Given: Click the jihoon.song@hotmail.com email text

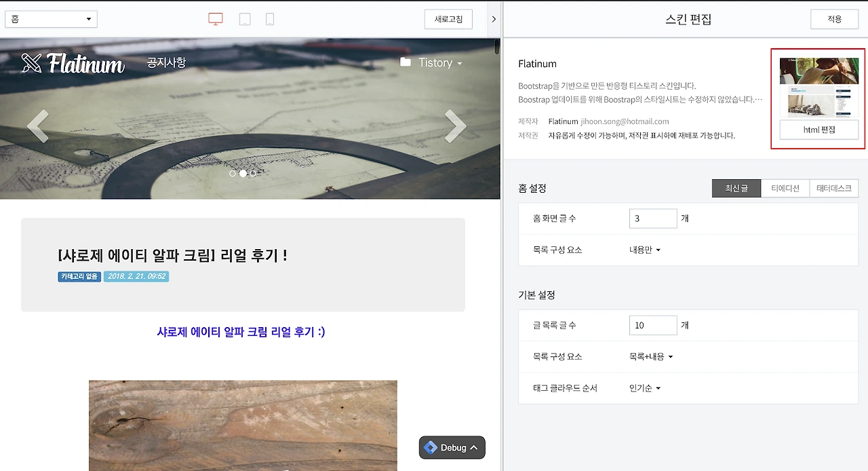Looking at the screenshot, I should [625, 121].
